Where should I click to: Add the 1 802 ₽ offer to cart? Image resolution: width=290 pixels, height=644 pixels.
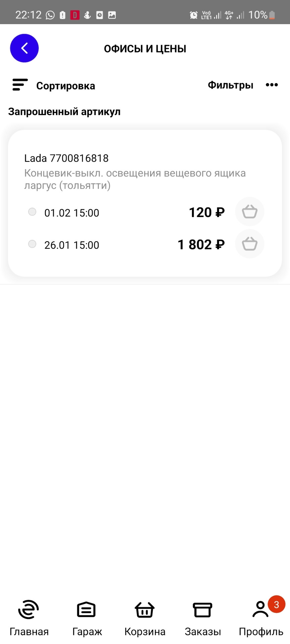point(249,244)
